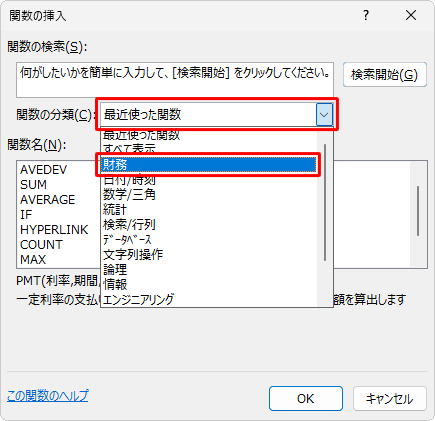435x421 pixels.
Task: Click the 検索開始(G) button
Action: [385, 75]
